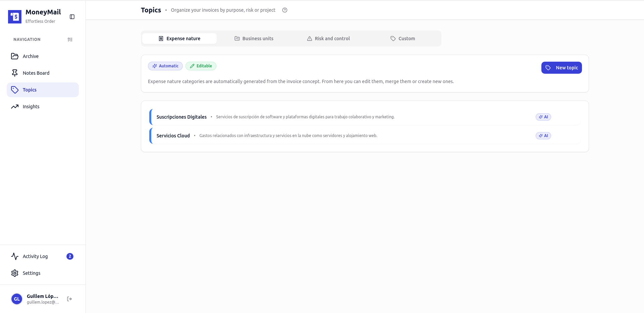The image size is (644, 313).
Task: Click the MoneyMail logo icon
Action: pos(14,16)
